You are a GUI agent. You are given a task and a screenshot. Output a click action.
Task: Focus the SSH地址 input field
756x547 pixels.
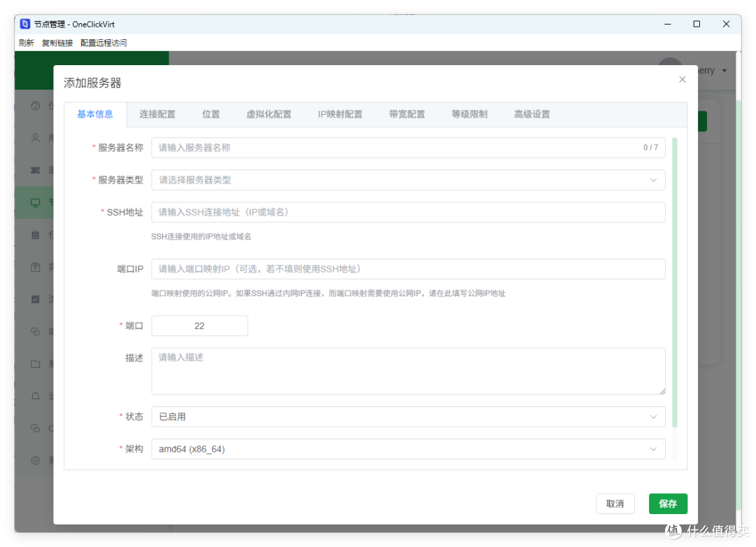[x=408, y=212]
